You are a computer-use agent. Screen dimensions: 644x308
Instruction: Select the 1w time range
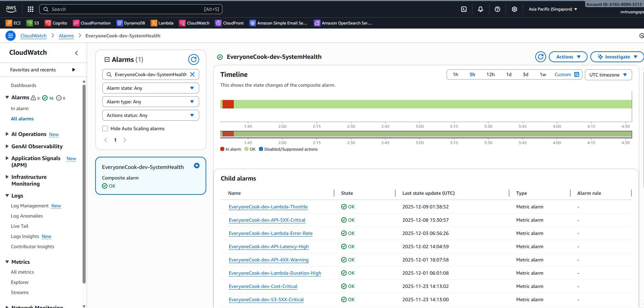pyautogui.click(x=543, y=74)
